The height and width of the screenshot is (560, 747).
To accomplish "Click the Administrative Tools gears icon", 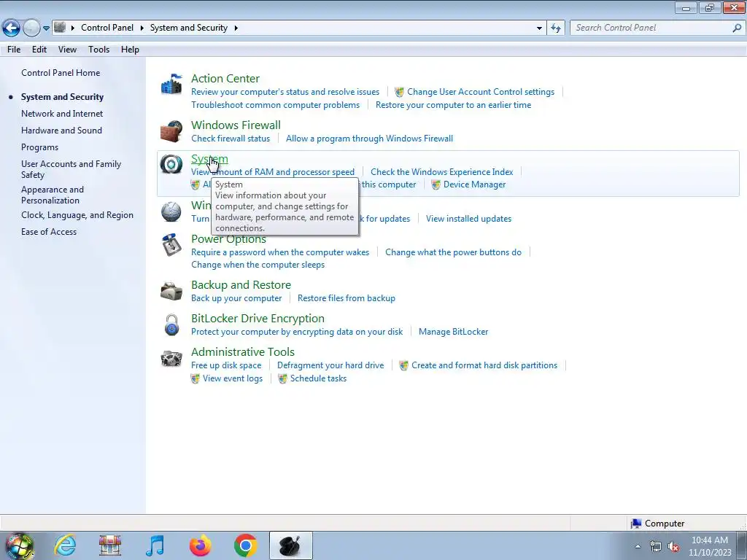I will (x=171, y=358).
